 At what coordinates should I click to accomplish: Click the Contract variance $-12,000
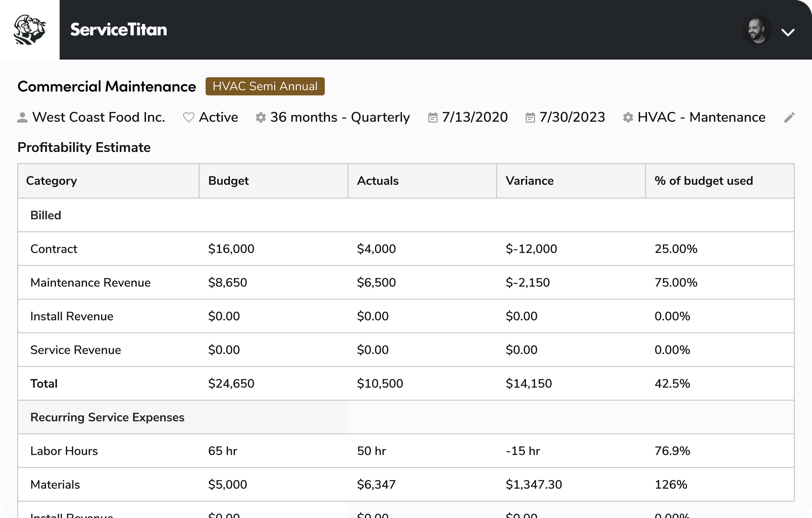pos(531,249)
